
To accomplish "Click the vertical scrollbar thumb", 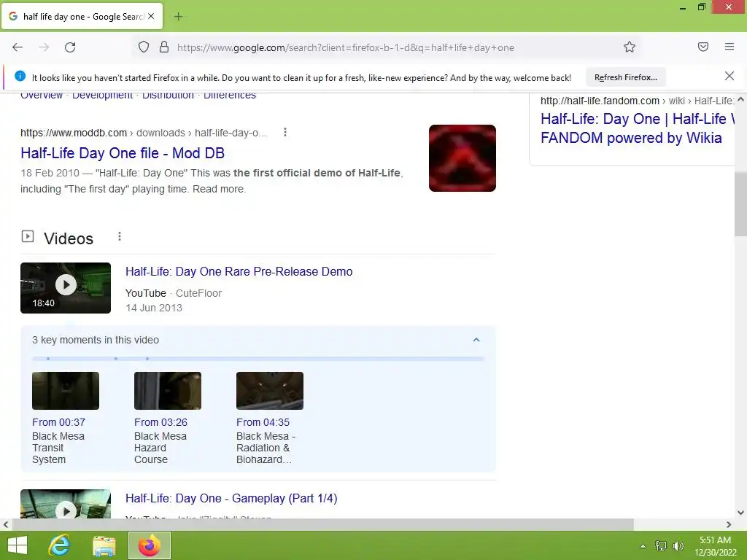I will click(x=740, y=204).
